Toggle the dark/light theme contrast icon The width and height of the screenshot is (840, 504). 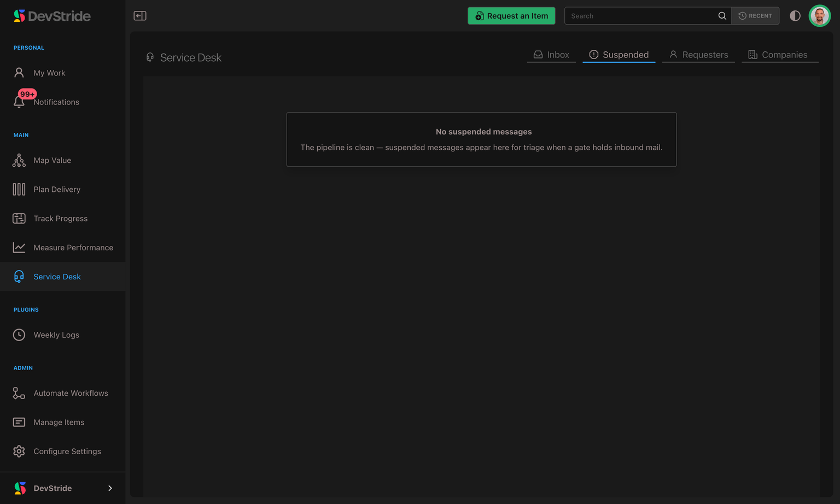pos(795,16)
